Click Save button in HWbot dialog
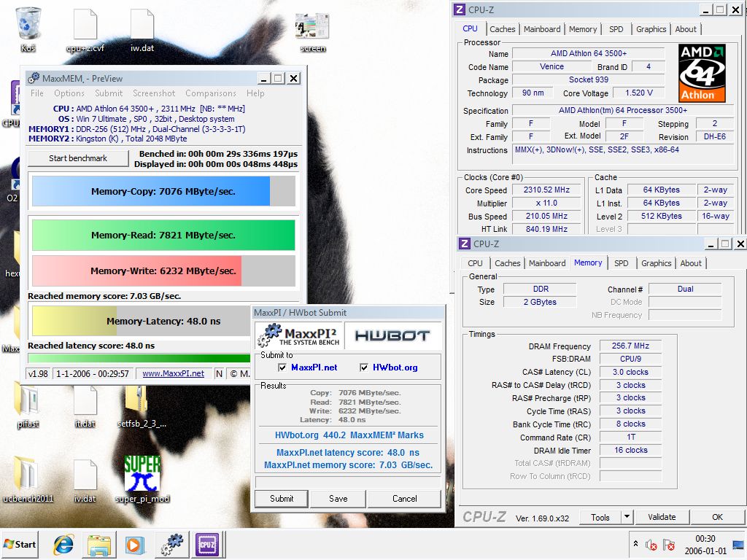Image resolution: width=747 pixels, height=560 pixels. [x=338, y=499]
